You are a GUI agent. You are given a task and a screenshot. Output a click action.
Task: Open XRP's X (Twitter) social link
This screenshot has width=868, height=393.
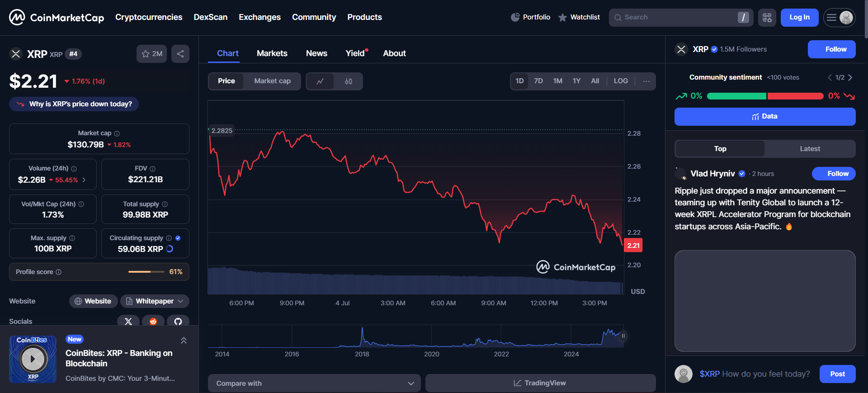click(128, 321)
